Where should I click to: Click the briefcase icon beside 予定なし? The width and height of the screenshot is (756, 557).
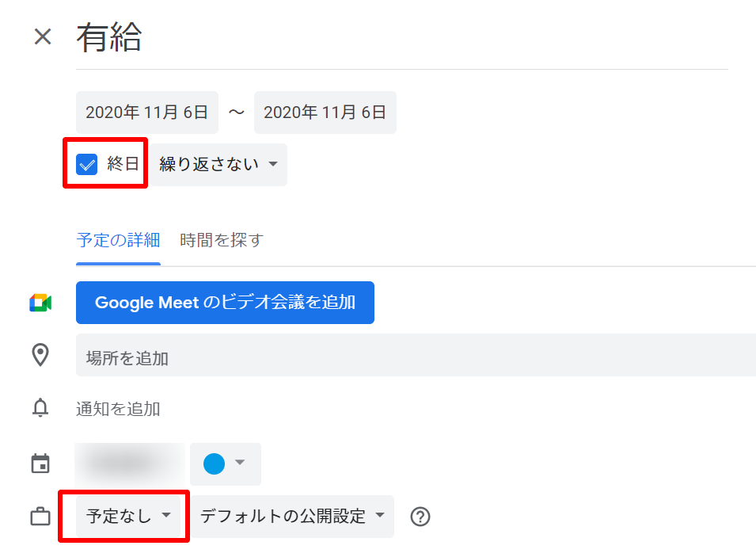pyautogui.click(x=40, y=517)
